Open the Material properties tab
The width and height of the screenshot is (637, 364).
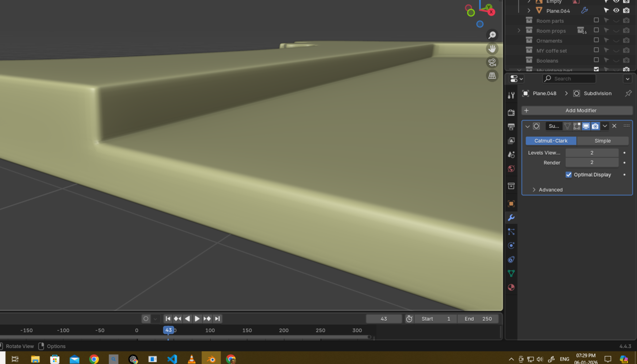pyautogui.click(x=511, y=287)
